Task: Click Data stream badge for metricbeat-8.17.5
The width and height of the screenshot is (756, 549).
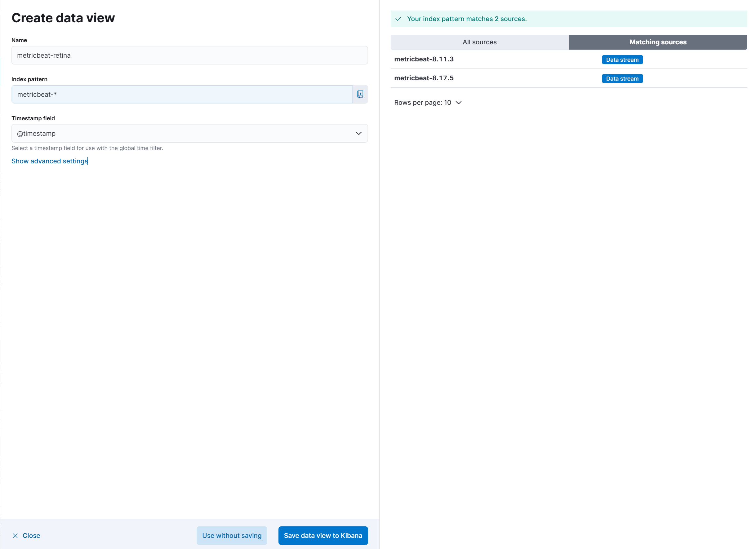Action: coord(622,79)
